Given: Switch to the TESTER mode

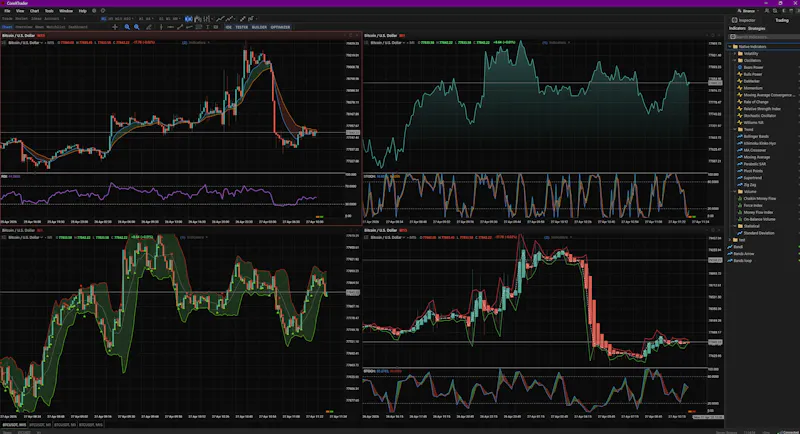Looking at the screenshot, I should pos(242,27).
